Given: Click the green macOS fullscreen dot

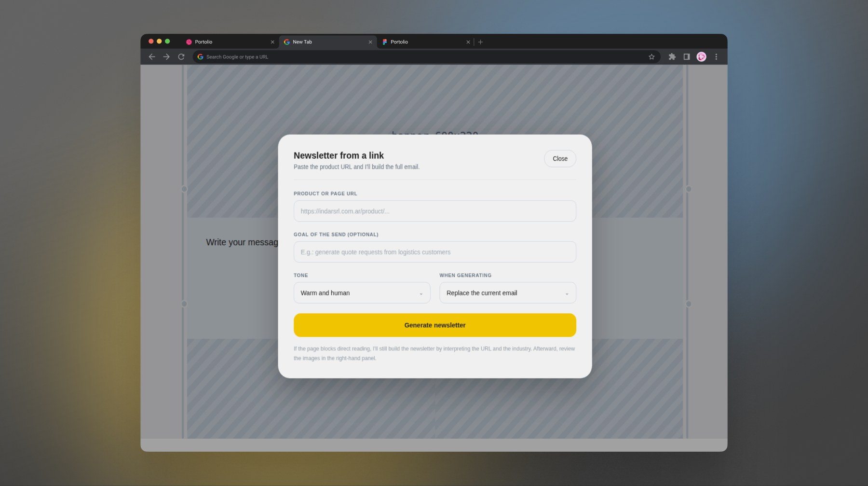Looking at the screenshot, I should click(x=167, y=42).
